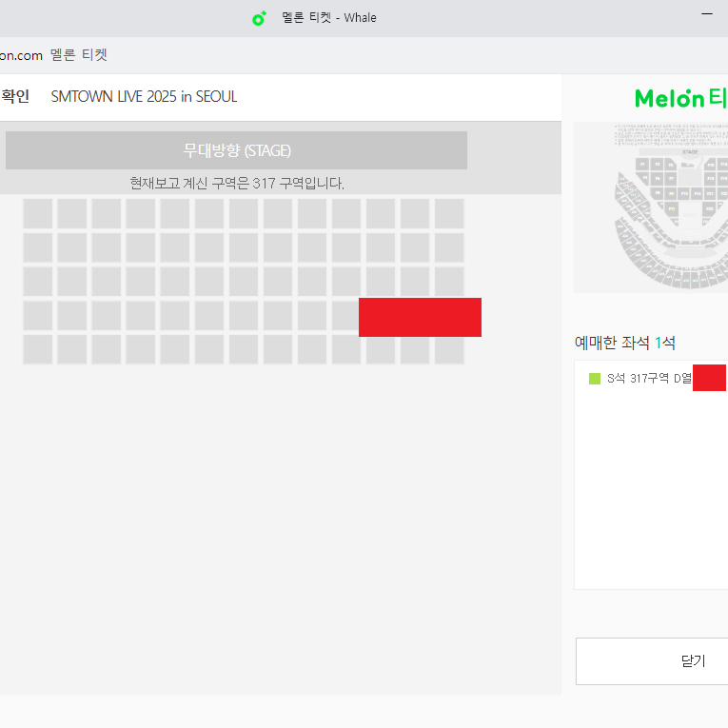
Task: Select the last seat in the top row
Action: tap(449, 213)
